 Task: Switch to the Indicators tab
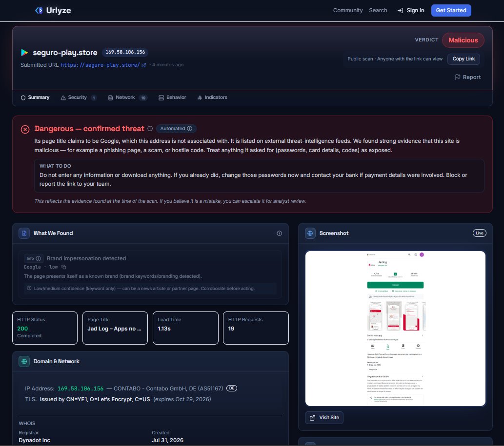click(212, 97)
